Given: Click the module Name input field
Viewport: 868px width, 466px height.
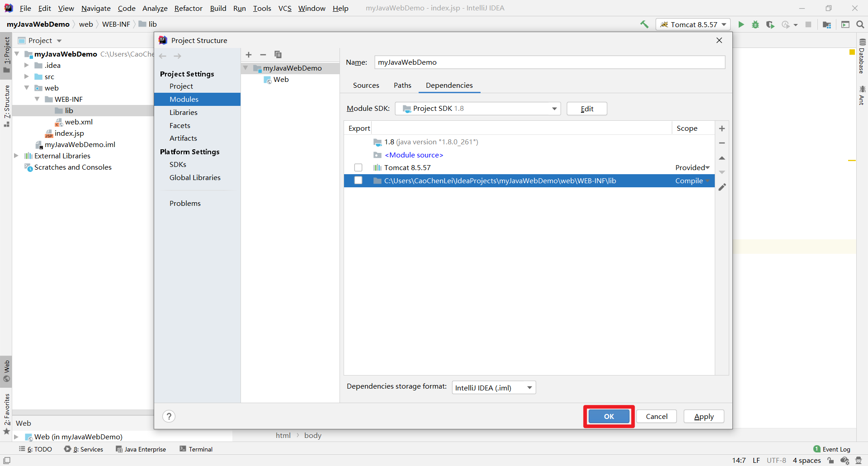Looking at the screenshot, I should (x=550, y=62).
